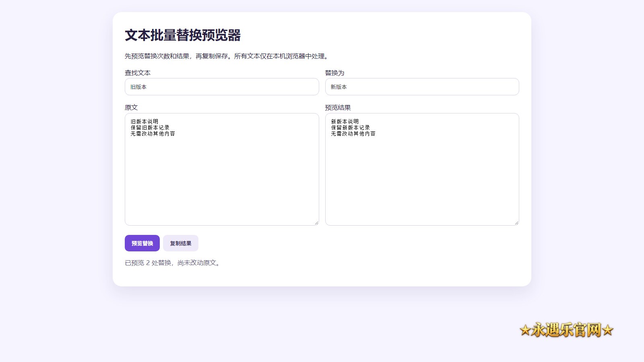Click the 复制结果 button
644x362 pixels.
pyautogui.click(x=181, y=243)
